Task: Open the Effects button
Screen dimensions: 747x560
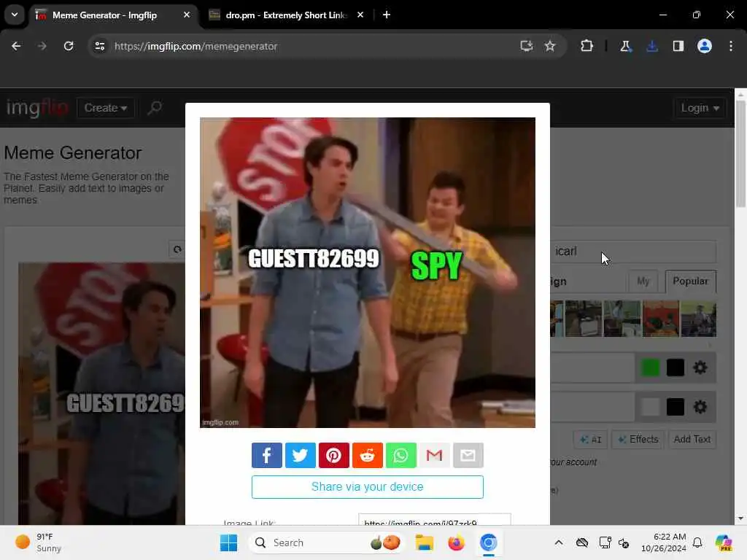Action: click(x=638, y=440)
